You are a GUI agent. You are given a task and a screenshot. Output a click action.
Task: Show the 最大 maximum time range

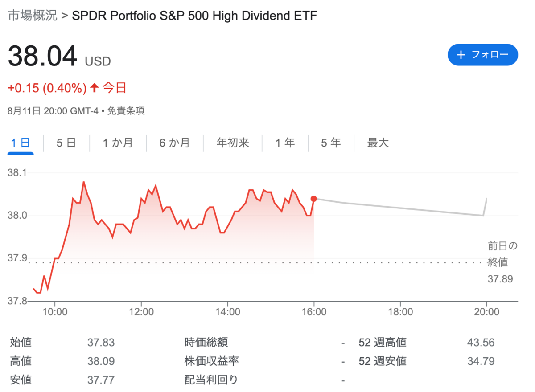click(377, 143)
